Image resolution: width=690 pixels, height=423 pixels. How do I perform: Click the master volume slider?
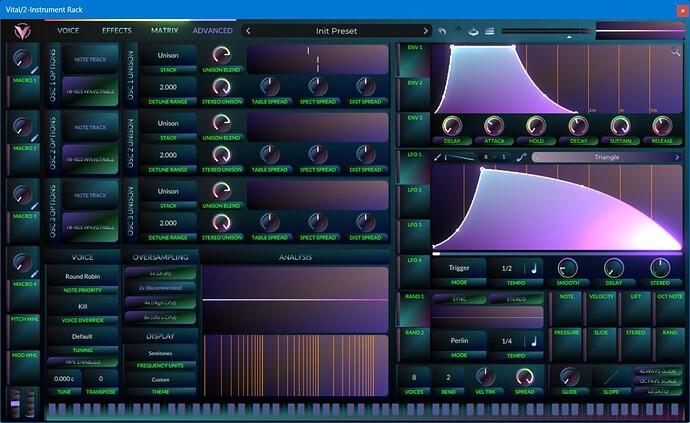(547, 31)
